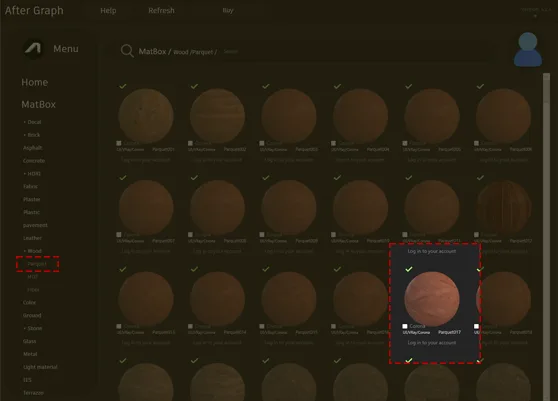Screen dimensions: 558x401
Task: Click the After Graph logo icon
Action: [33, 48]
